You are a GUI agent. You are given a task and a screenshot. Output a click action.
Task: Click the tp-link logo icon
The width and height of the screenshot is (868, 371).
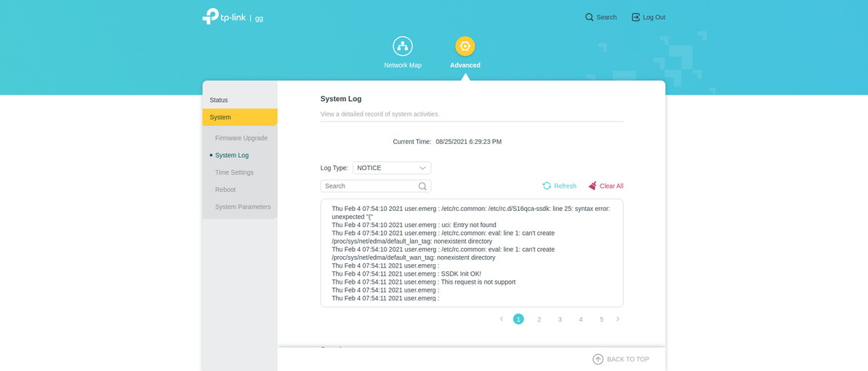(x=211, y=17)
